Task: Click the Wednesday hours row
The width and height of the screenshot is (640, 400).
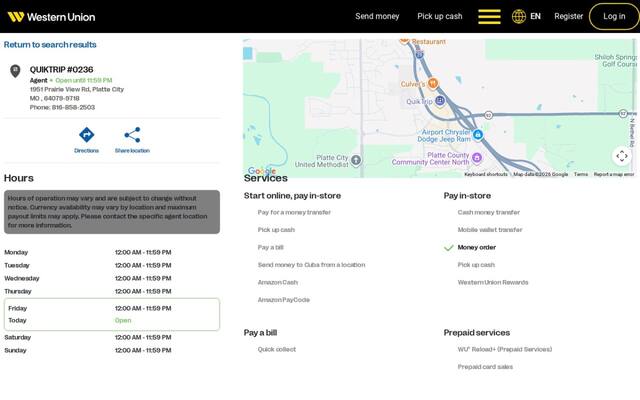Action: click(112, 278)
